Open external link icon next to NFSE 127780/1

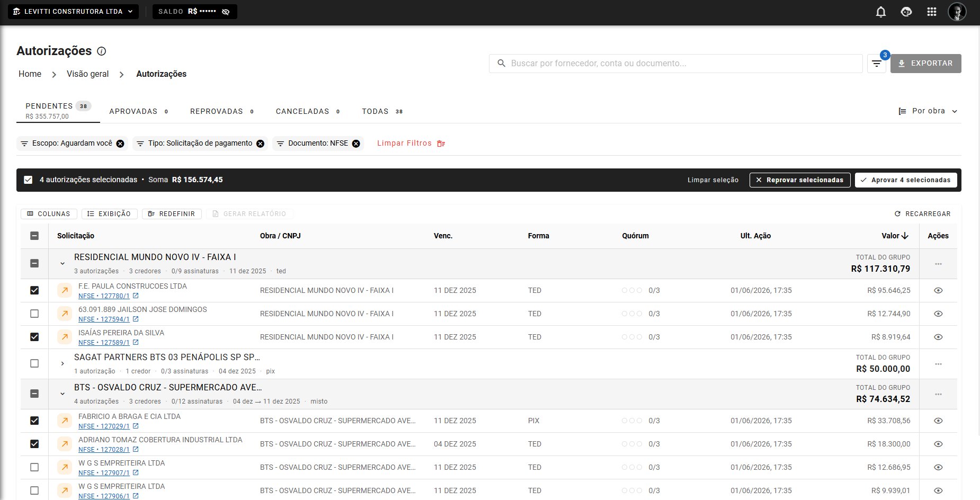click(x=136, y=296)
